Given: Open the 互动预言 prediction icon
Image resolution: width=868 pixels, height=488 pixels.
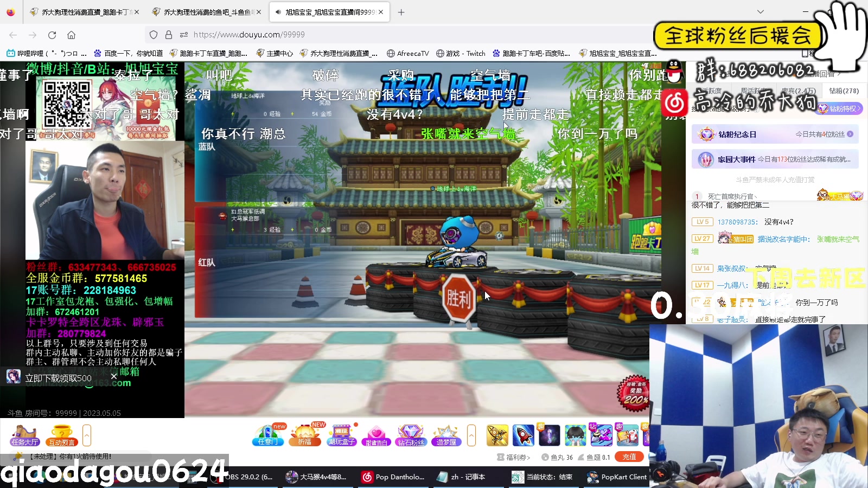Looking at the screenshot, I should pyautogui.click(x=62, y=435).
